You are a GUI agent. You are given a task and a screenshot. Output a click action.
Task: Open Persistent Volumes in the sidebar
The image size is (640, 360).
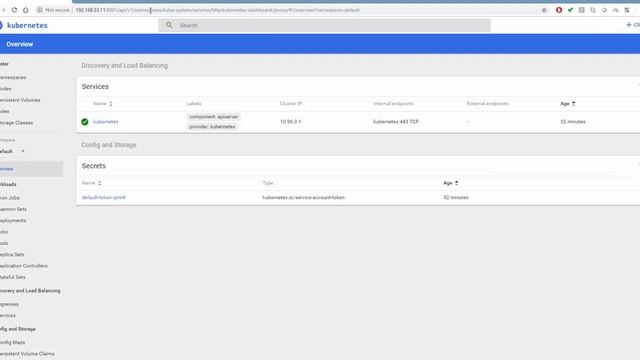pyautogui.click(x=20, y=100)
